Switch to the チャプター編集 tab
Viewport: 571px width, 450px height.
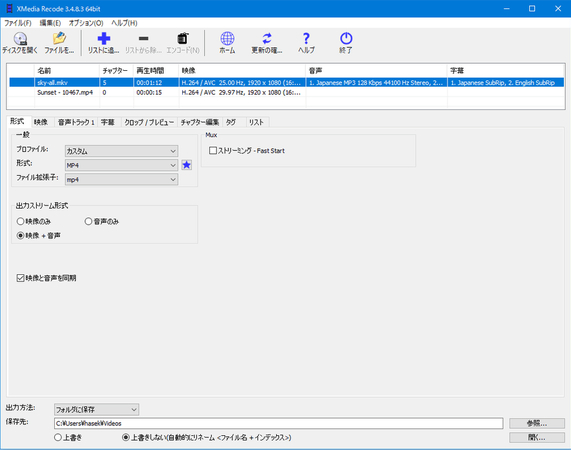(200, 122)
